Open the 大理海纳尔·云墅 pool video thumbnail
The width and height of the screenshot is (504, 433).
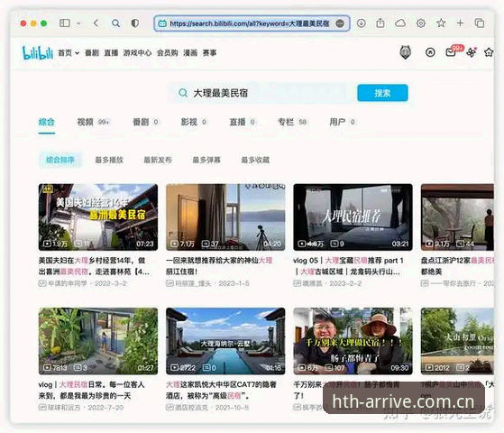tap(225, 341)
